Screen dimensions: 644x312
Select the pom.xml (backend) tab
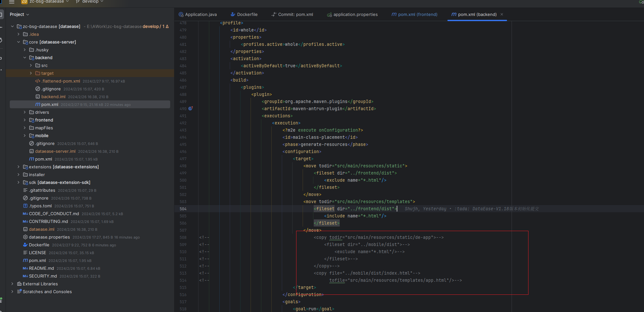click(x=477, y=14)
